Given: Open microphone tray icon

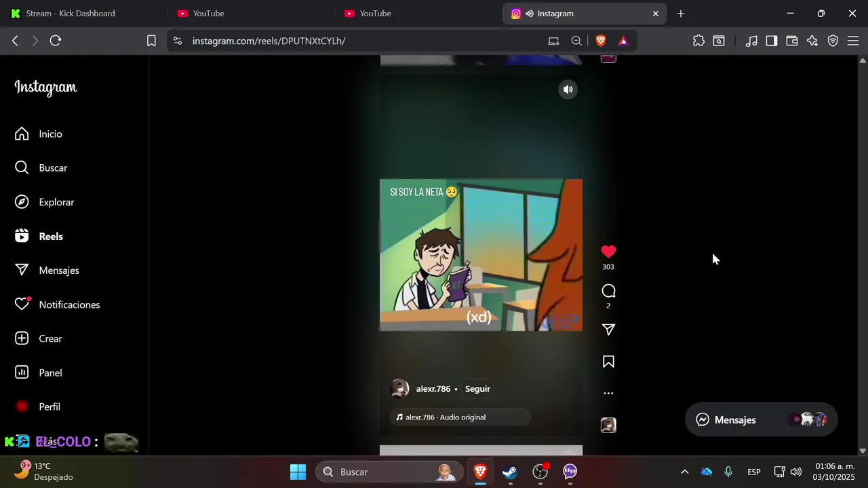Looking at the screenshot, I should pos(728,472).
